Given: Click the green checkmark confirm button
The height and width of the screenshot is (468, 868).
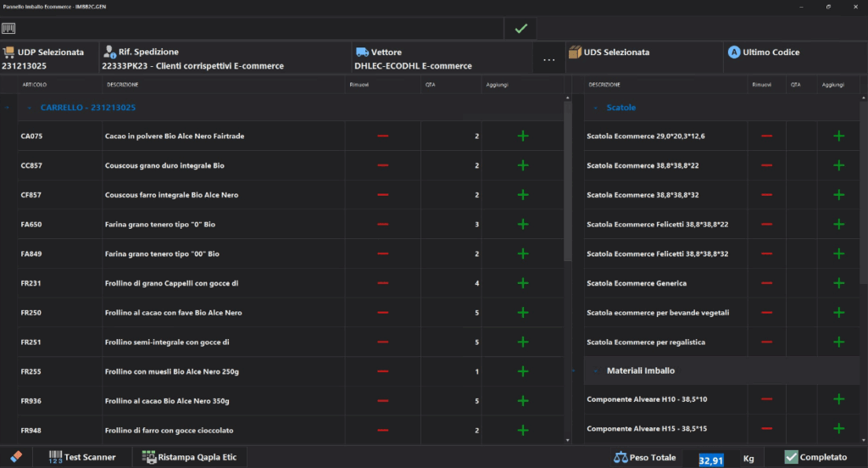Looking at the screenshot, I should pos(520,29).
